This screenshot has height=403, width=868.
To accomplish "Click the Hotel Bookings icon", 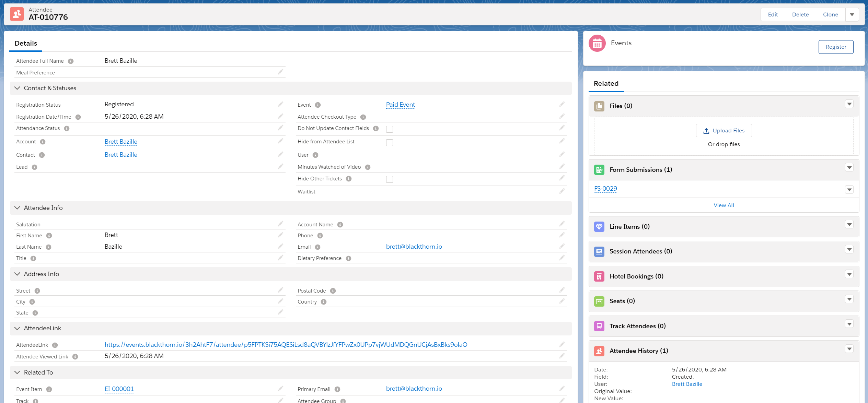I will click(599, 276).
